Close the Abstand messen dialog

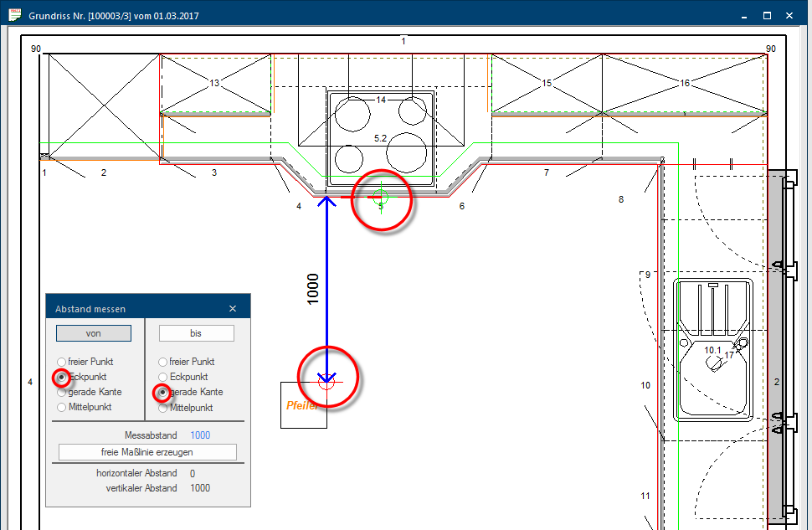[x=233, y=309]
